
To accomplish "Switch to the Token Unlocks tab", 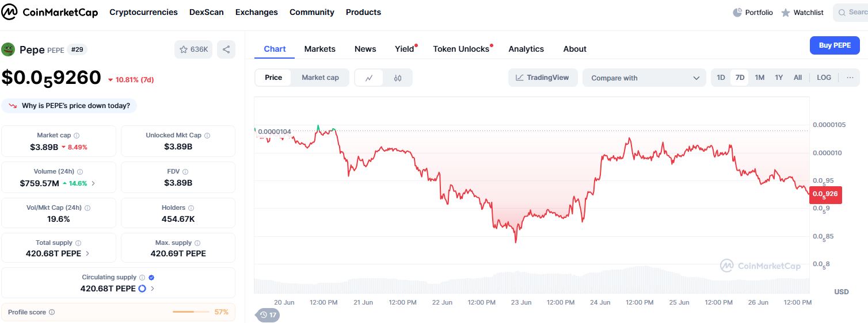I will [461, 49].
